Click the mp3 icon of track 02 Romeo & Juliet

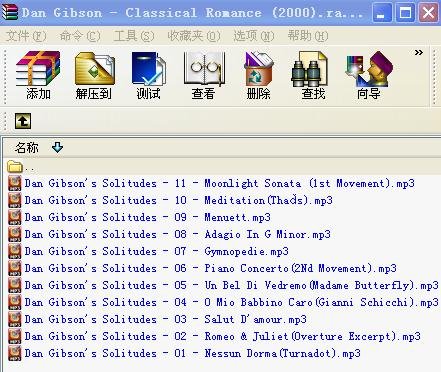pos(15,336)
